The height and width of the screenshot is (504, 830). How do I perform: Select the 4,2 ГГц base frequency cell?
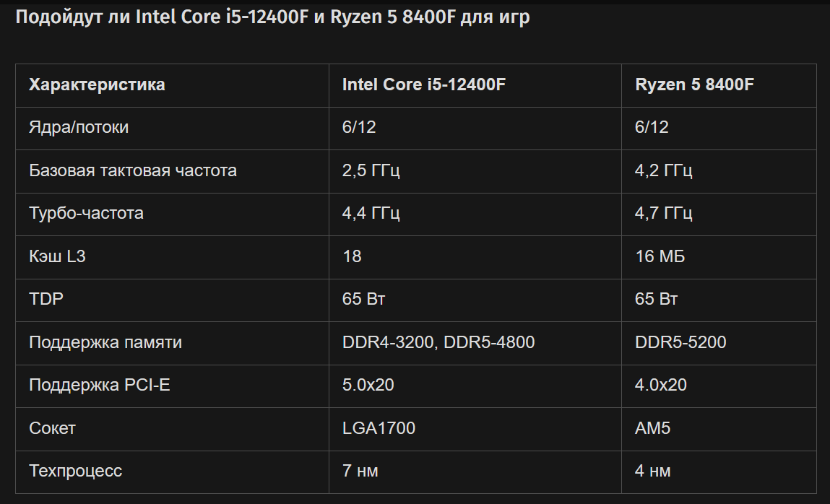pos(664,171)
